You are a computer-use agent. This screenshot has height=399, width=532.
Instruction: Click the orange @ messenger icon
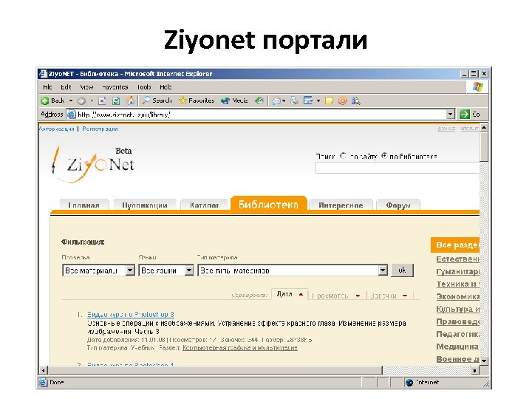pyautogui.click(x=342, y=100)
